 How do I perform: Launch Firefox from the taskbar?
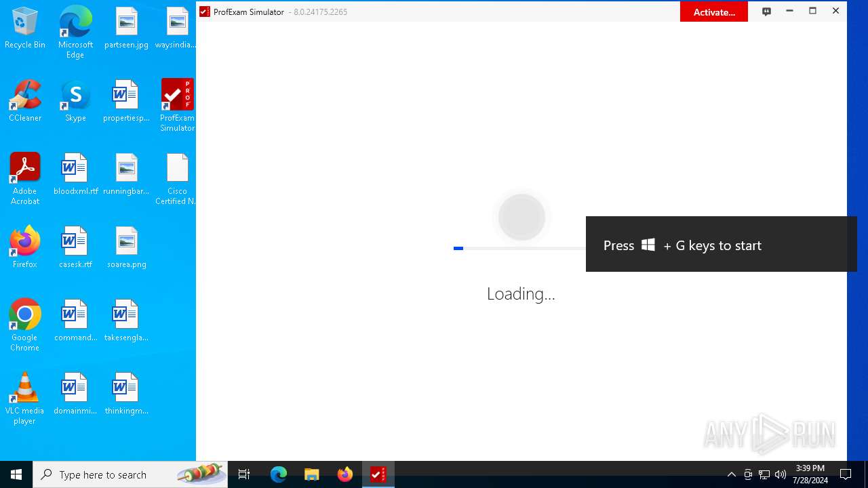(344, 474)
